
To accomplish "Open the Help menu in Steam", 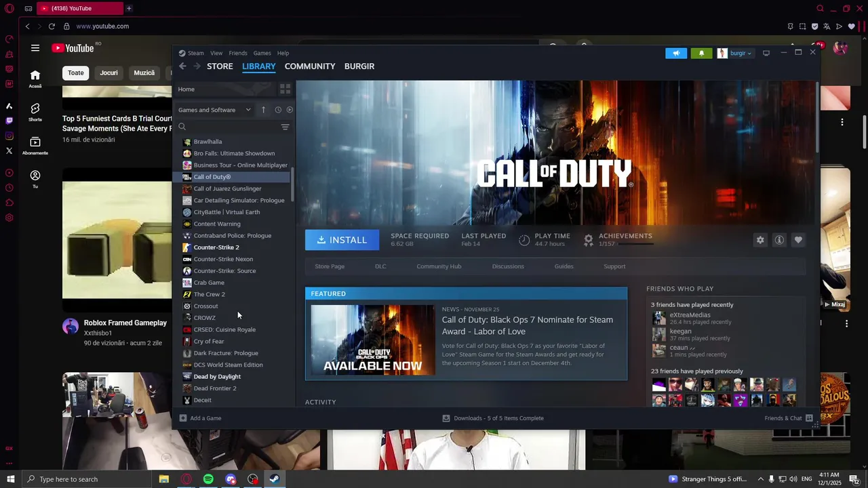I will pyautogui.click(x=283, y=53).
